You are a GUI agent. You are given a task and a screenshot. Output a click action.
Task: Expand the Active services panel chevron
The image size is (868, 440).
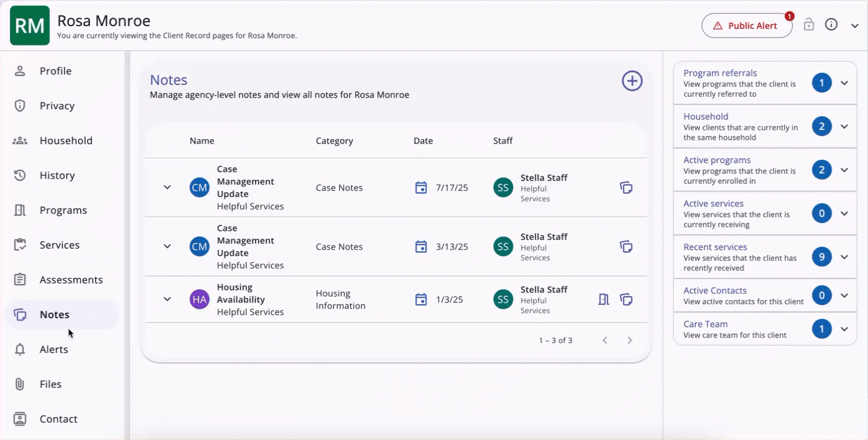pyautogui.click(x=844, y=213)
